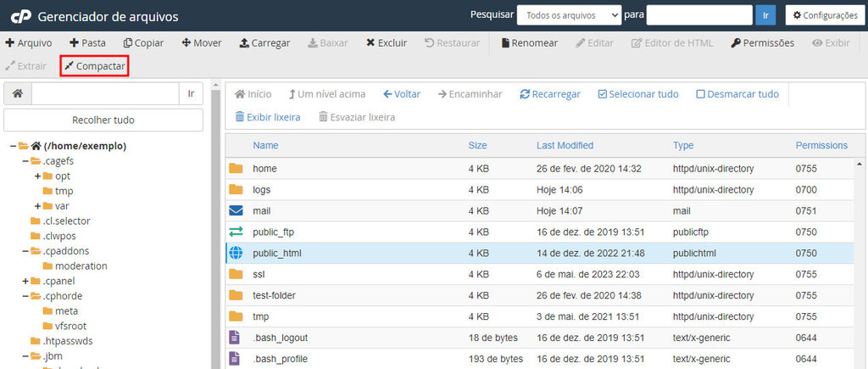Click the public_html globe icon

tap(236, 253)
